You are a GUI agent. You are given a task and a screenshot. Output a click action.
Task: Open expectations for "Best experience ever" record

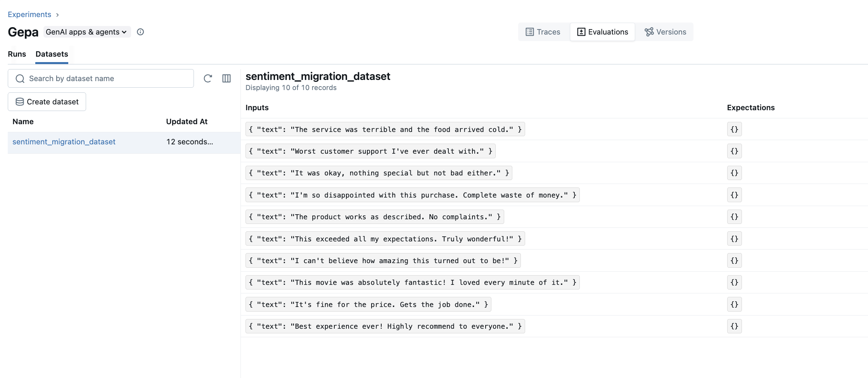734,326
